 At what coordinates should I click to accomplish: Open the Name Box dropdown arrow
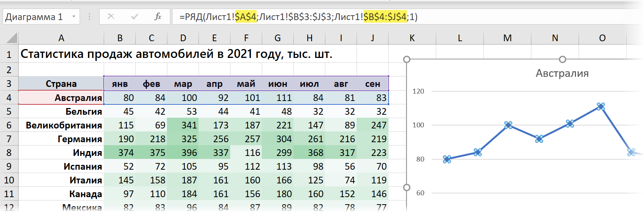[x=74, y=17]
